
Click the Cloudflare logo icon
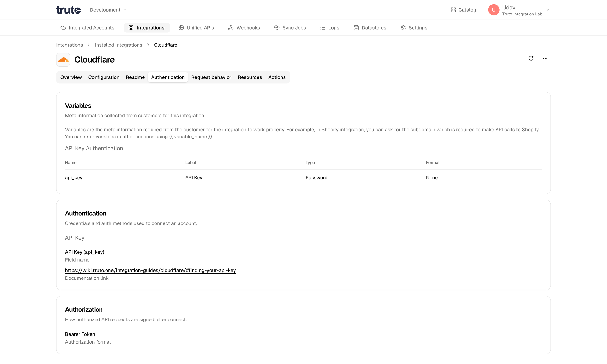[x=63, y=60]
